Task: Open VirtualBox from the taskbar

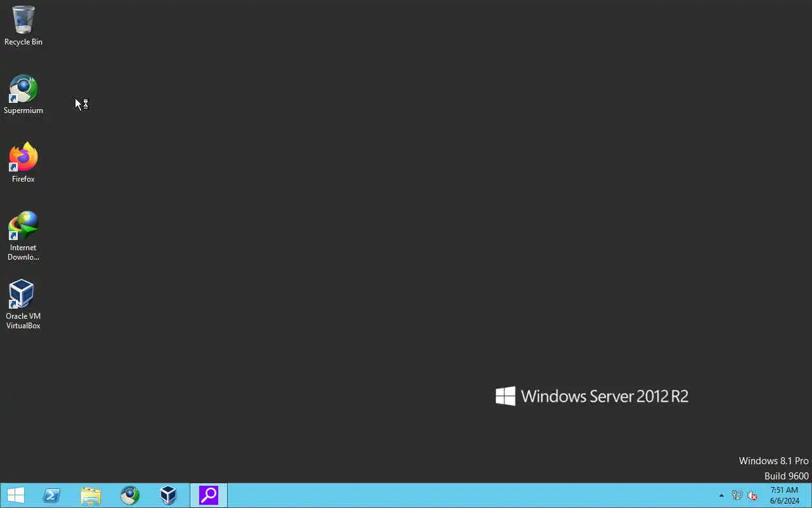Action: (x=168, y=495)
